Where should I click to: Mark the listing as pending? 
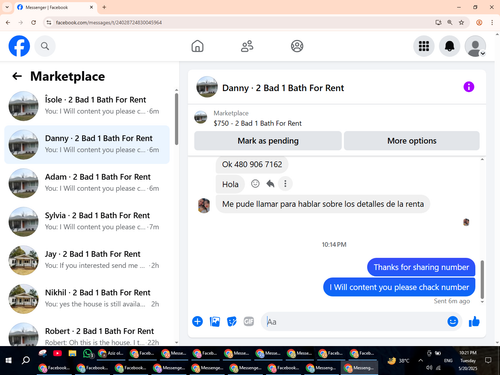268,141
